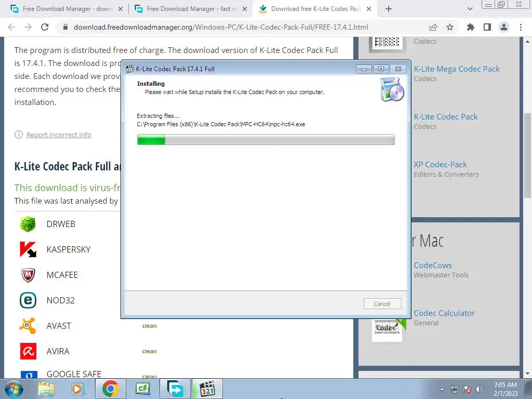The width and height of the screenshot is (532, 399).
Task: Close the second Free Download Manager tab
Action: (x=245, y=9)
